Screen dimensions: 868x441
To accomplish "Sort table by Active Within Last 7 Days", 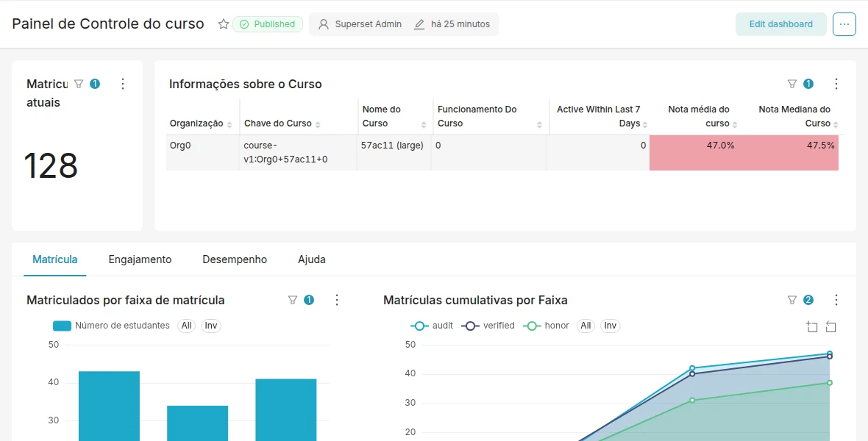I will 599,116.
